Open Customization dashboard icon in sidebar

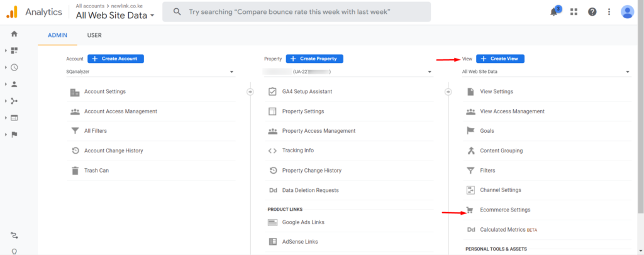tap(14, 50)
